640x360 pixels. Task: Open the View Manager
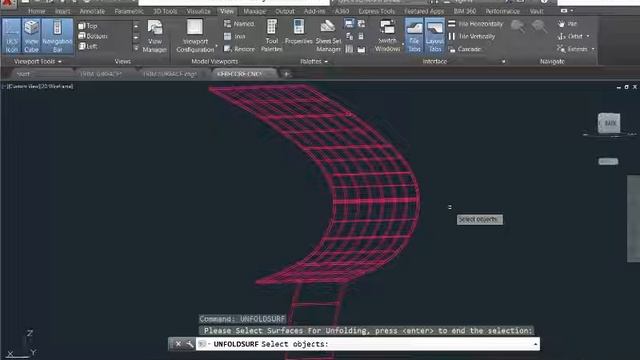tap(155, 36)
